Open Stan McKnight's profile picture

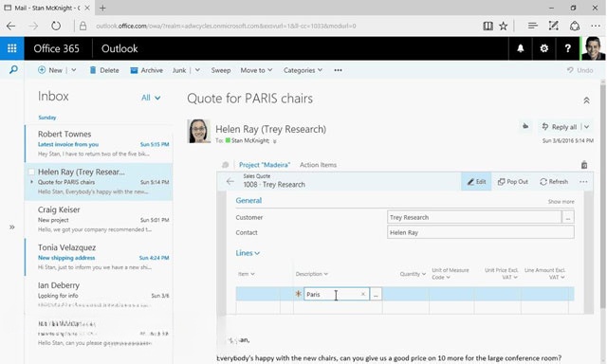click(x=593, y=48)
